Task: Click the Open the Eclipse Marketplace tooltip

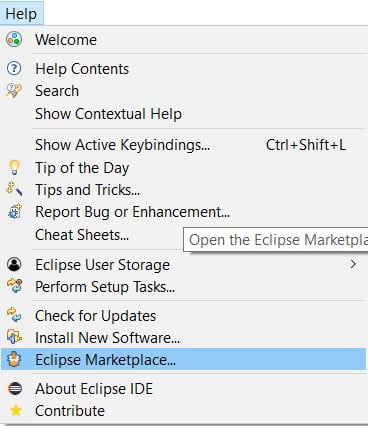Action: coord(276,240)
